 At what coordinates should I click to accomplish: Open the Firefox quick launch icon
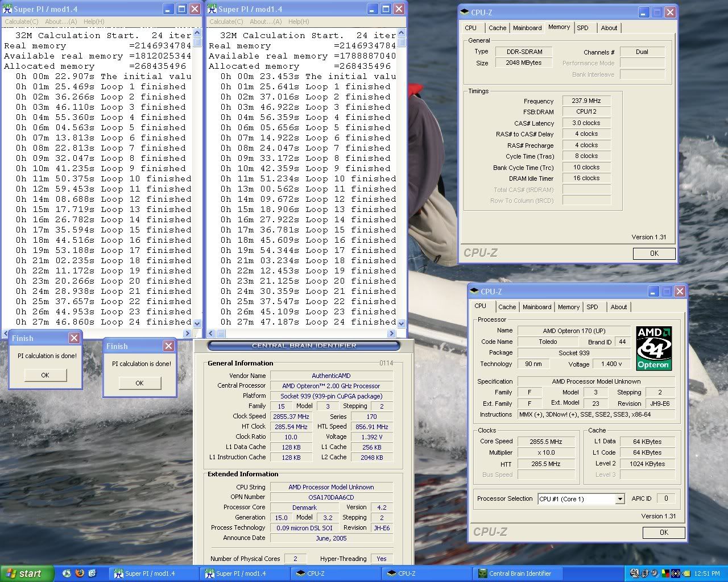pyautogui.click(x=79, y=573)
